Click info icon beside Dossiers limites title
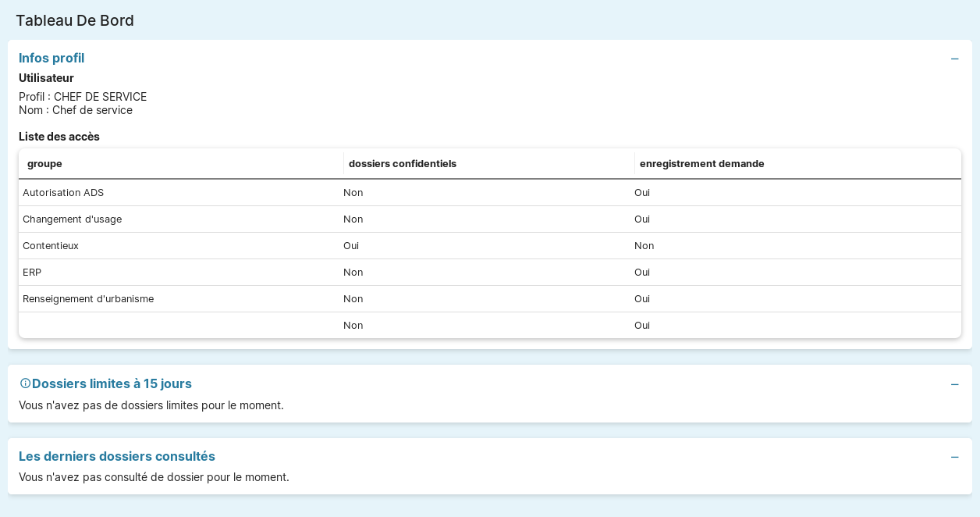 [x=25, y=383]
